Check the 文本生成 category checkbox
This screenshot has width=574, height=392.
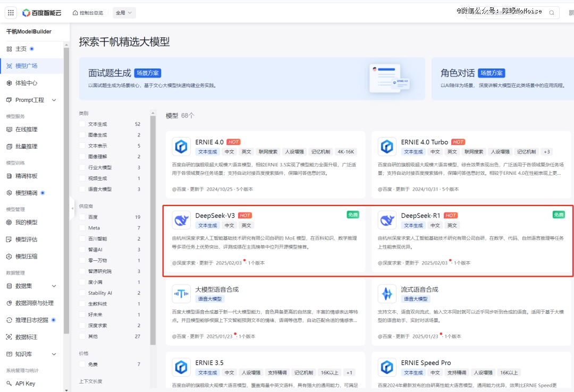click(x=82, y=124)
